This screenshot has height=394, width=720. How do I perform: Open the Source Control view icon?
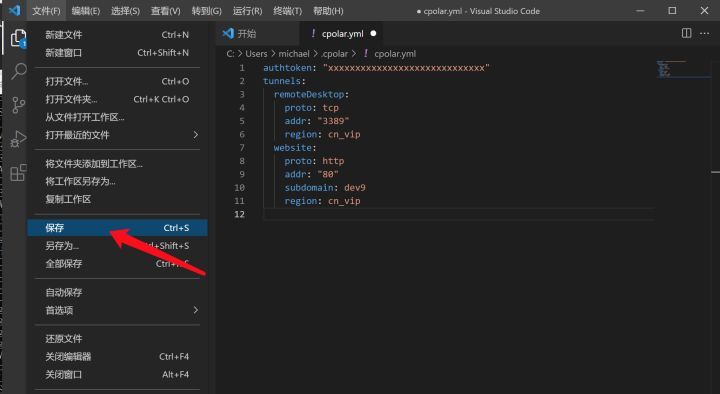tap(18, 105)
